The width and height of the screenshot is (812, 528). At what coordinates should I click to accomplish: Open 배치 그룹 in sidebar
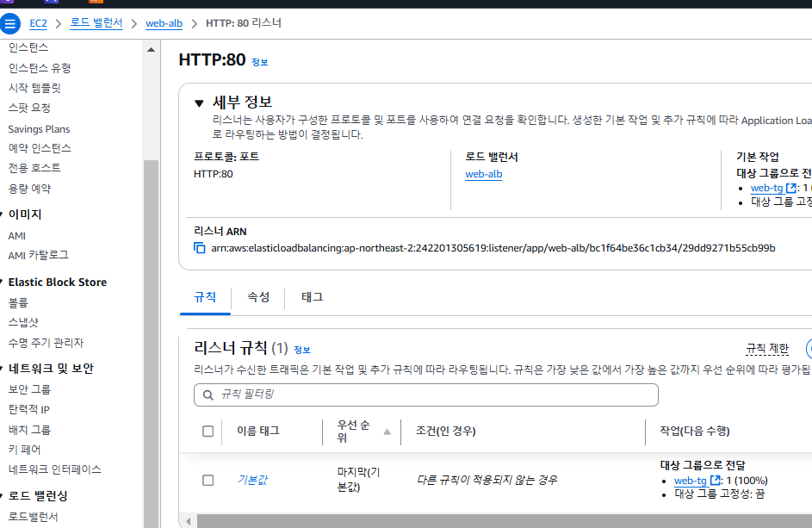click(x=29, y=430)
